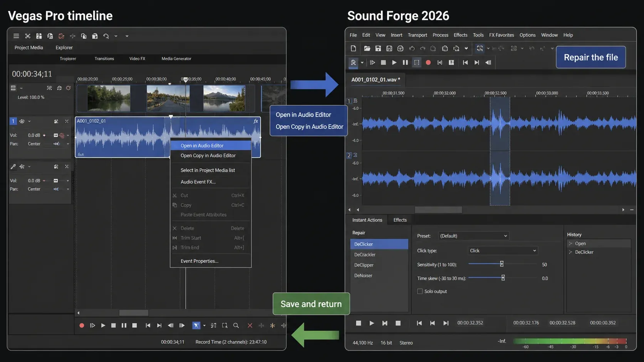Open the Transitions tab in Vegas Pro
Image resolution: width=644 pixels, height=362 pixels.
click(104, 58)
